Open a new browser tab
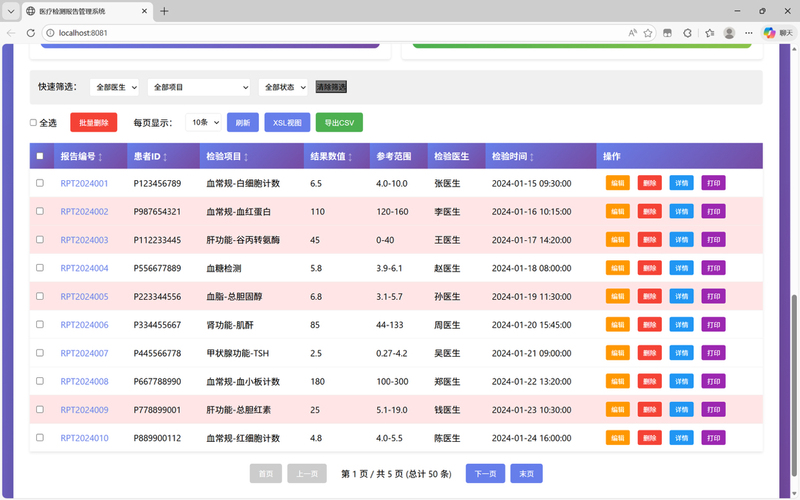Screen dimensions: 800x500 [x=164, y=11]
